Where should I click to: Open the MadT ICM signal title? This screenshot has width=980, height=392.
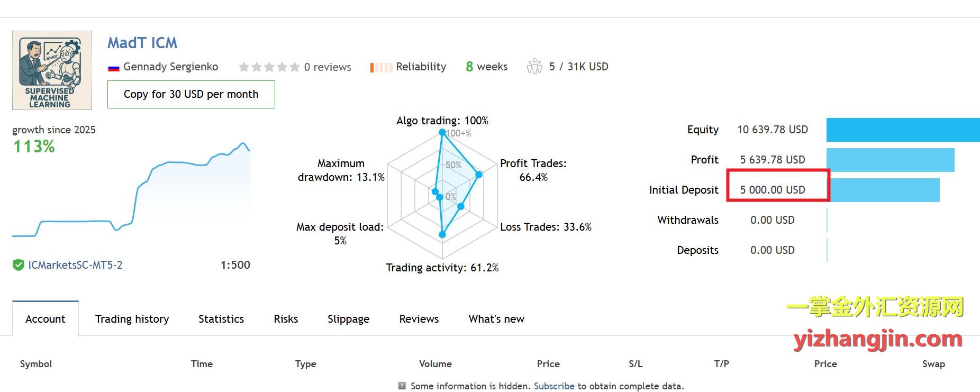click(x=142, y=43)
